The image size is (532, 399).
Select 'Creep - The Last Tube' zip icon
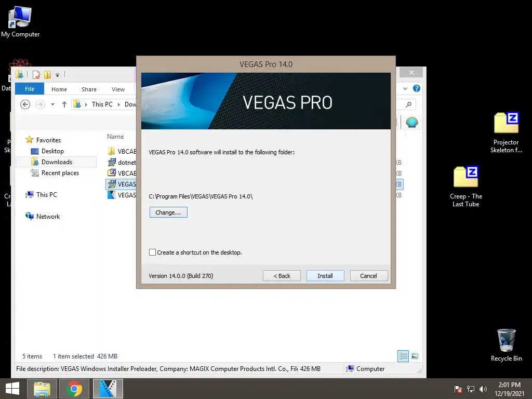coord(466,187)
